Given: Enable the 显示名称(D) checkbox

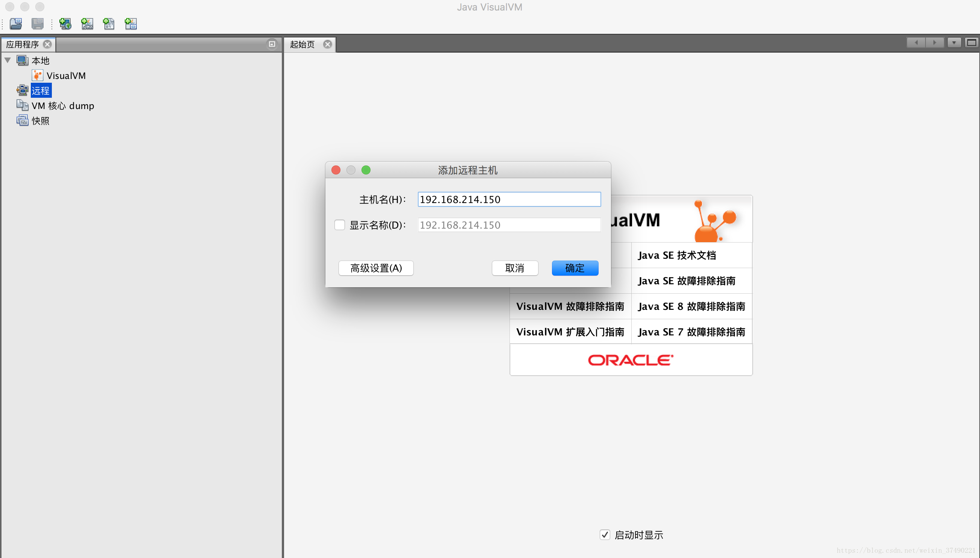Looking at the screenshot, I should (339, 224).
